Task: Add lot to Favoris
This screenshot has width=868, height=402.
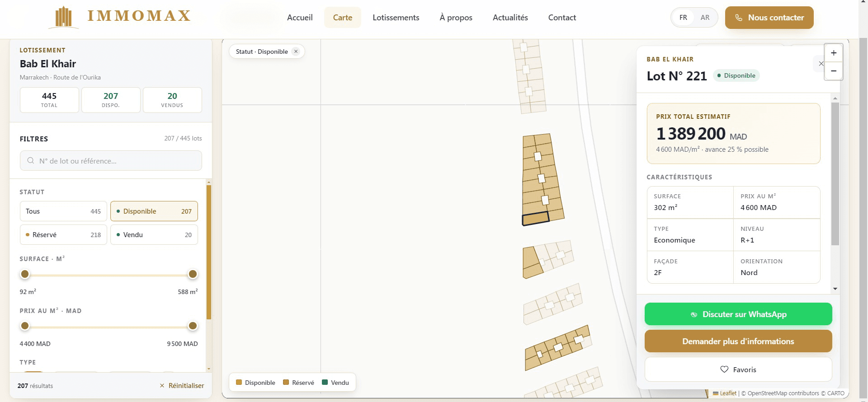Action: (738, 369)
